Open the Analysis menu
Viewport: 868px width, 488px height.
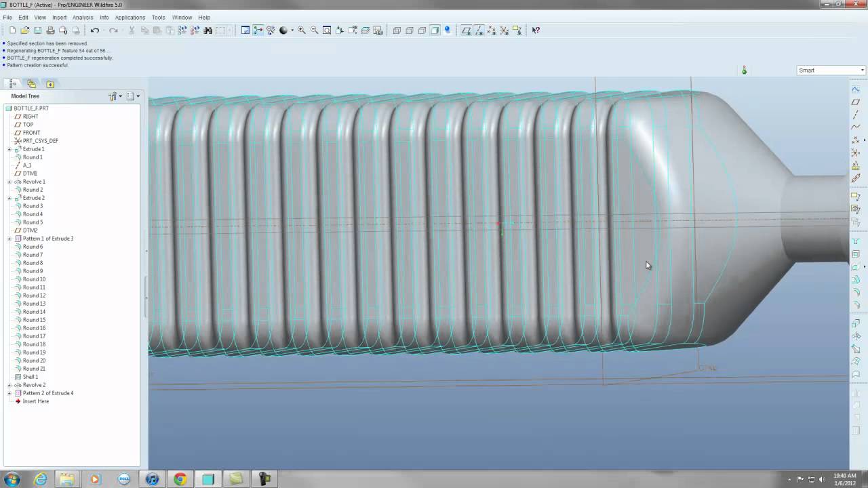83,18
